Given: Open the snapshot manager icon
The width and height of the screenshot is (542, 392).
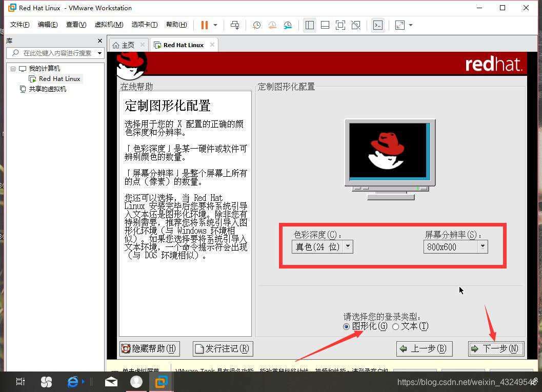Looking at the screenshot, I should pos(288,25).
